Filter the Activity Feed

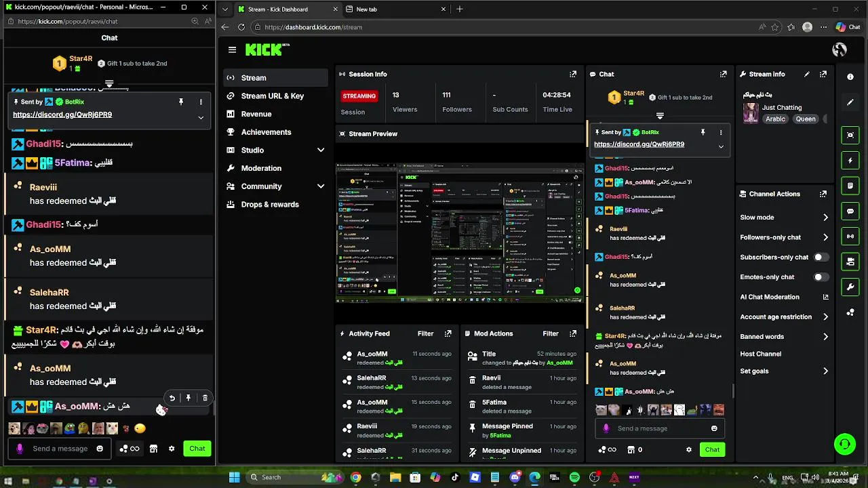point(425,333)
